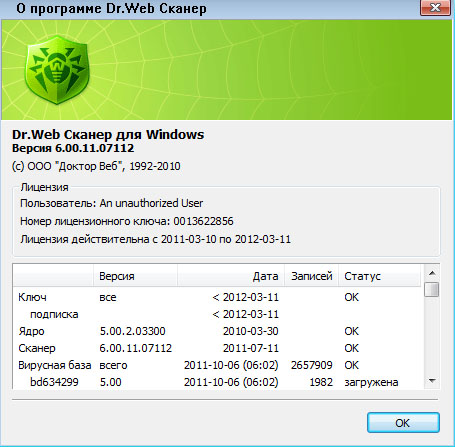The height and width of the screenshot is (447, 455).
Task: Click the Версия column header
Action: [x=135, y=276]
